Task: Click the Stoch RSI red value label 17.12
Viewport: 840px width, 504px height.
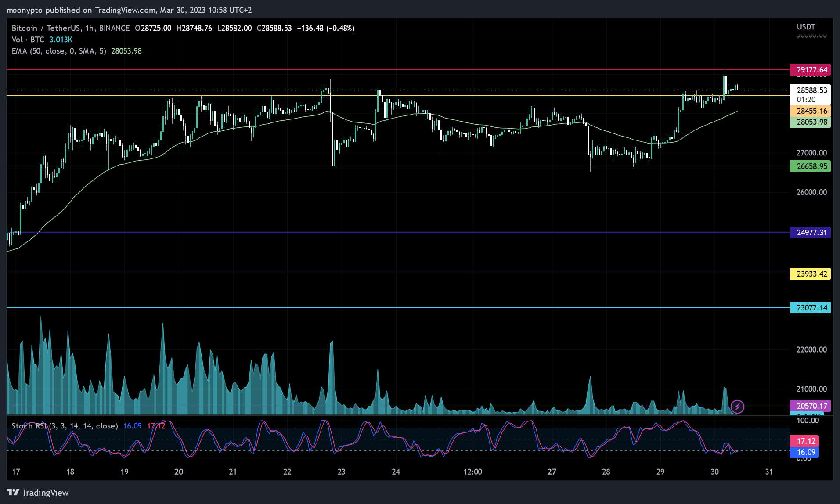Action: click(804, 441)
